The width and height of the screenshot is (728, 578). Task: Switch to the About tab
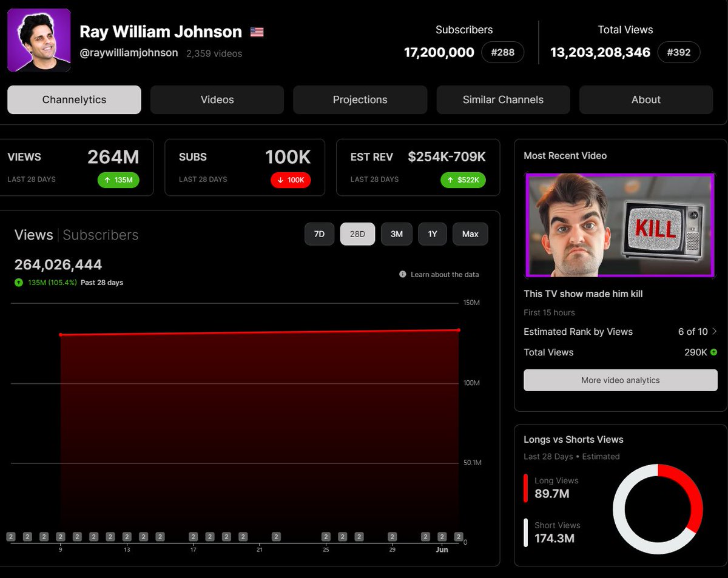[646, 99]
